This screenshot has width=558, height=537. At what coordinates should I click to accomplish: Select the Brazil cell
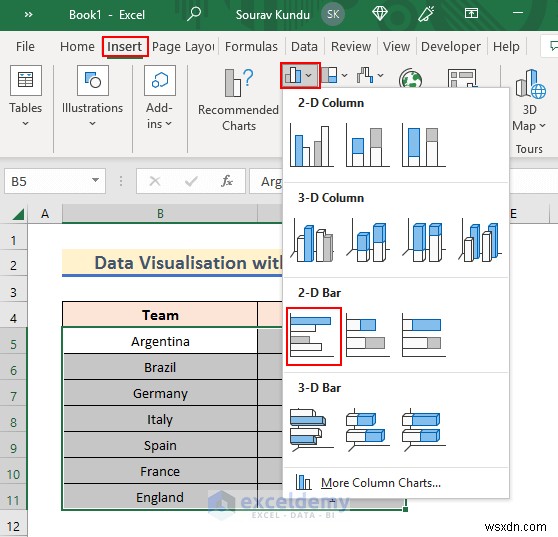pos(160,367)
